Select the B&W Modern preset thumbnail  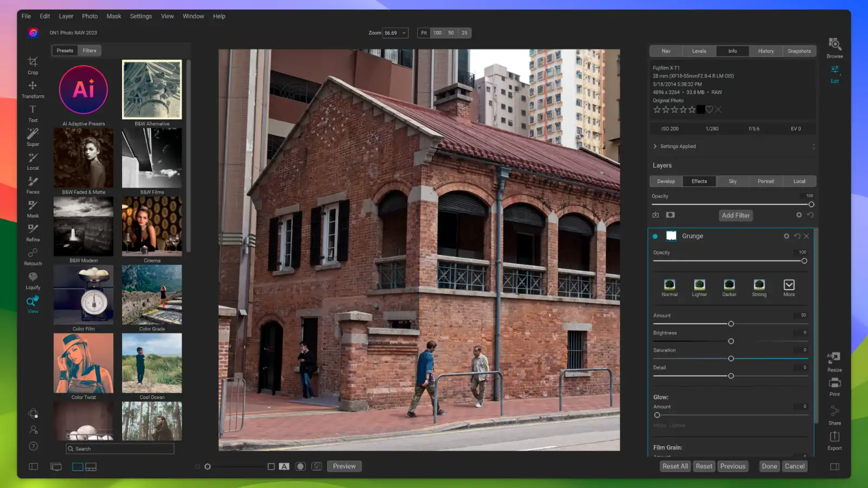click(83, 226)
